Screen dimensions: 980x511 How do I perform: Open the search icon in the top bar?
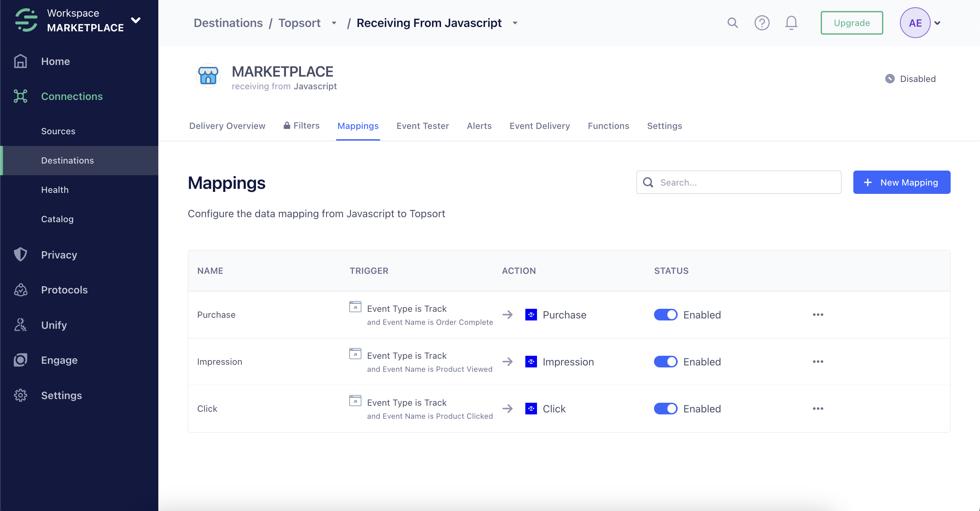pos(733,23)
